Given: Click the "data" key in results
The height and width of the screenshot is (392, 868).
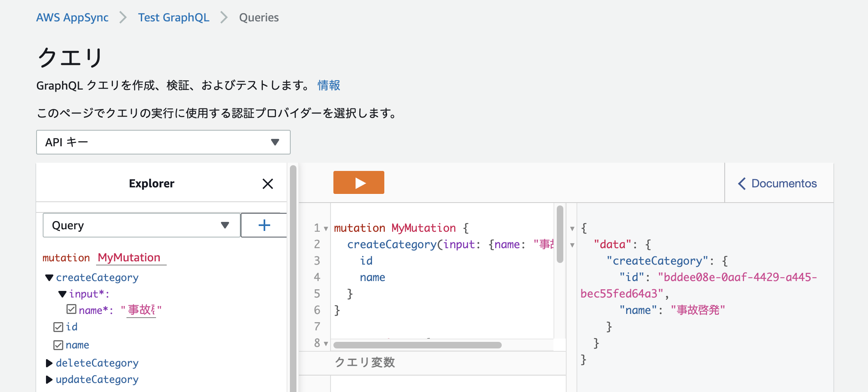Looking at the screenshot, I should (613, 244).
